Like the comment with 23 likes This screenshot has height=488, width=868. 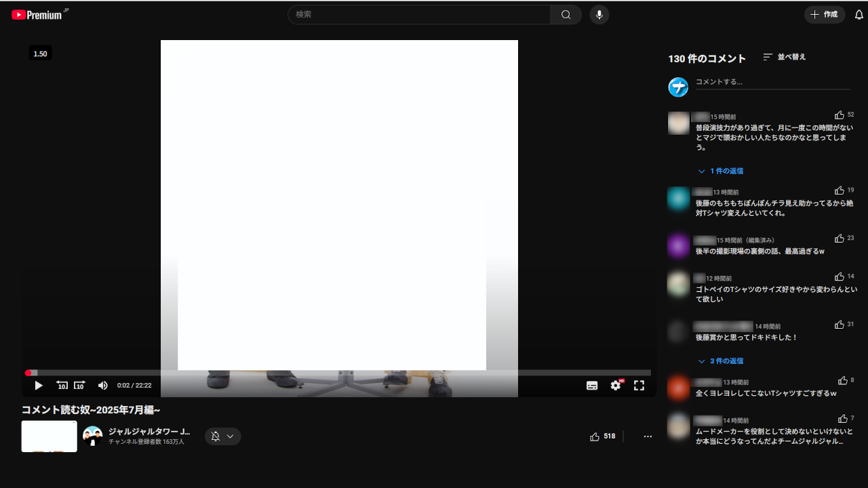840,239
